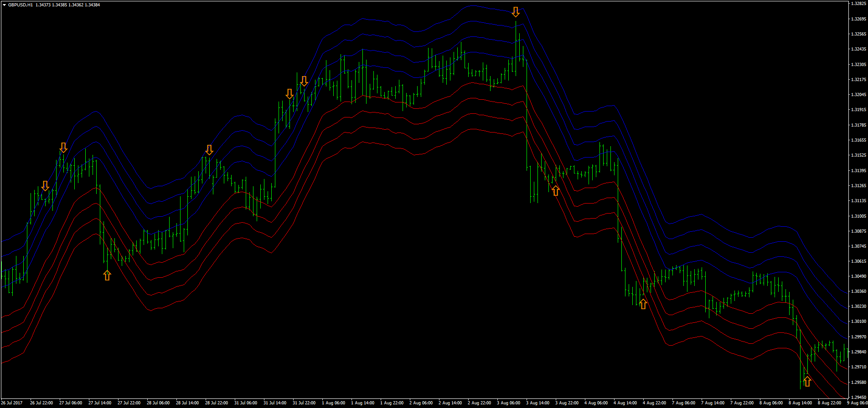This screenshot has height=408, width=868.
Task: Click the 1.30490 price scale label
Action: (x=858, y=276)
